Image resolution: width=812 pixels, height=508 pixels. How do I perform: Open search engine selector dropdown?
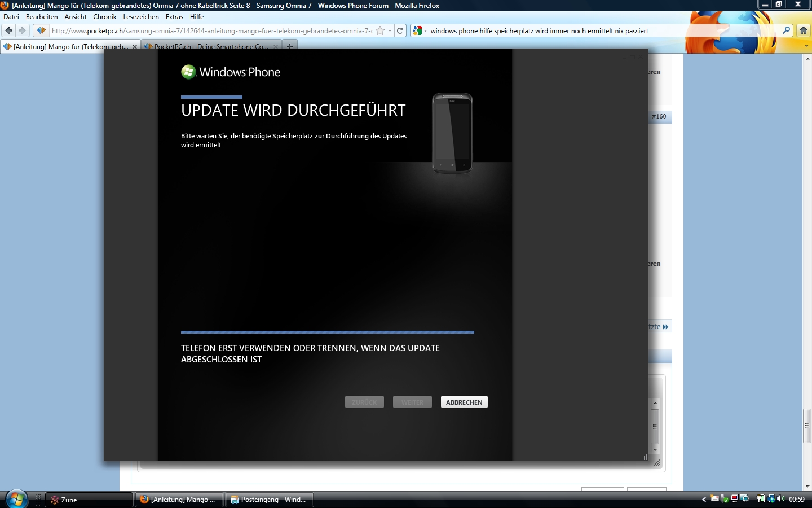pos(425,30)
